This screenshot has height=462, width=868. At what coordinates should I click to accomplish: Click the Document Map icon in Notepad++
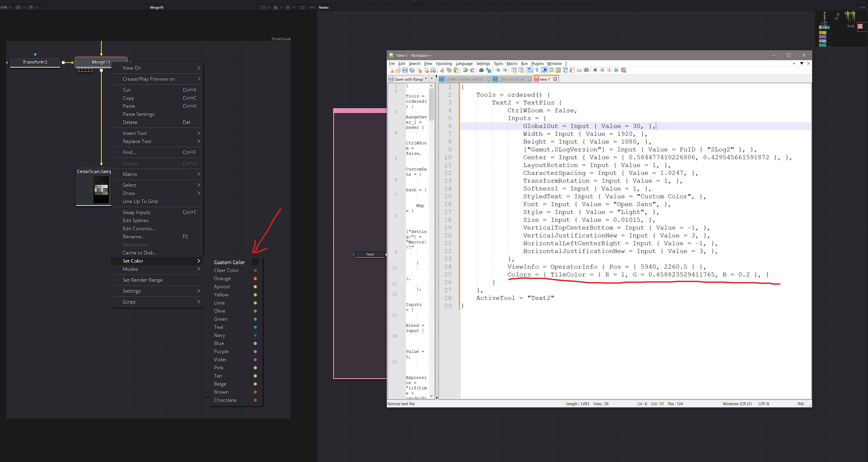[558, 70]
